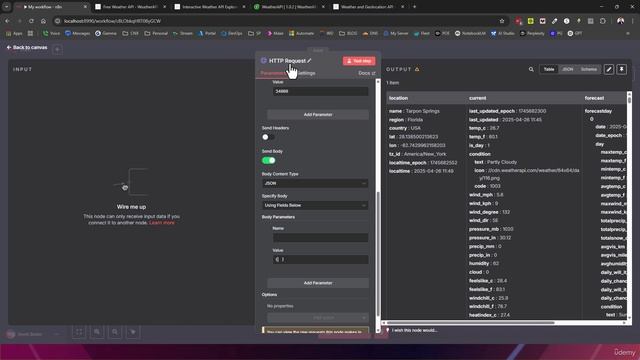Select the JSON output view
The image size is (640, 360).
567,69
